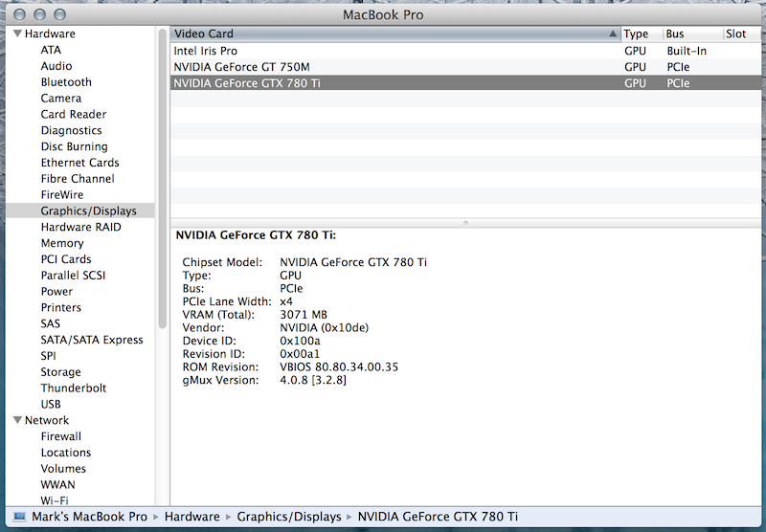Image resolution: width=766 pixels, height=532 pixels.
Task: Go to Graphics/Displays in path bar
Action: point(289,517)
